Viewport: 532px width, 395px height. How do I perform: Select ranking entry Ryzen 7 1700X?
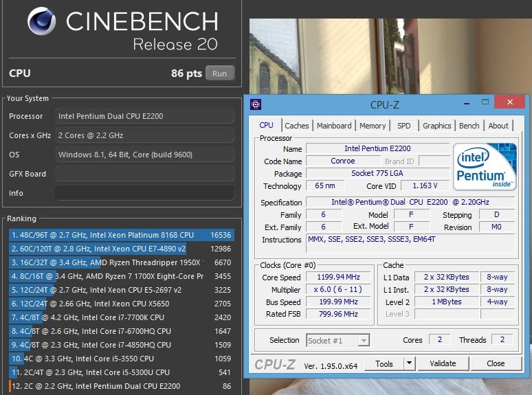pos(122,276)
